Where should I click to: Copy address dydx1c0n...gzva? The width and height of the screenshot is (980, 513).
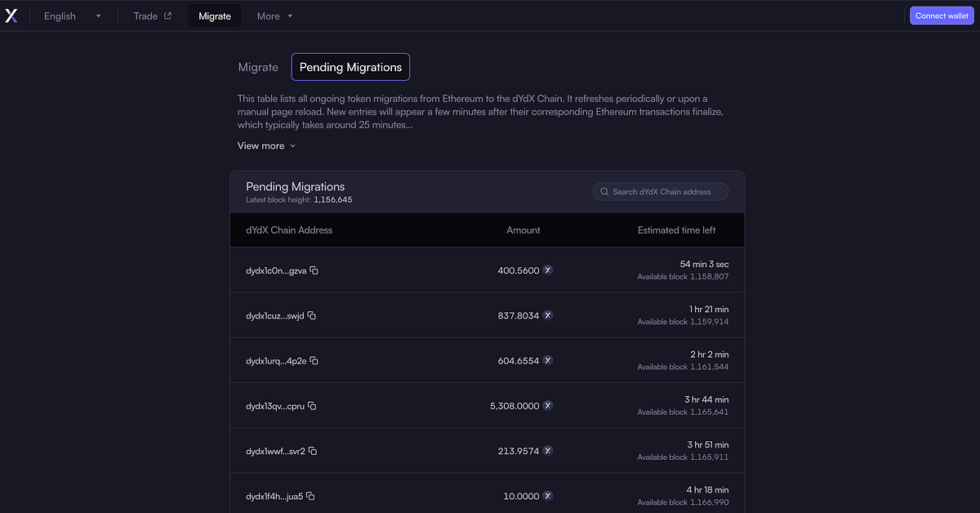tap(314, 270)
